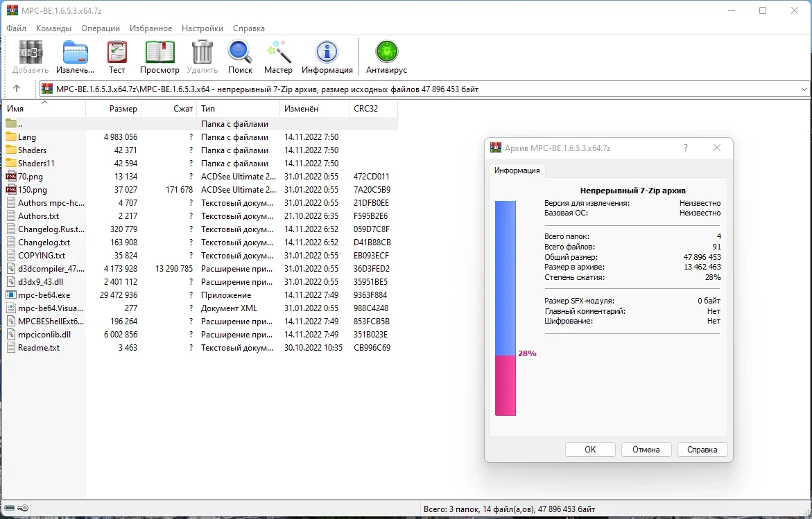Click the help question mark in the dialog title
This screenshot has width=812, height=519.
click(686, 148)
